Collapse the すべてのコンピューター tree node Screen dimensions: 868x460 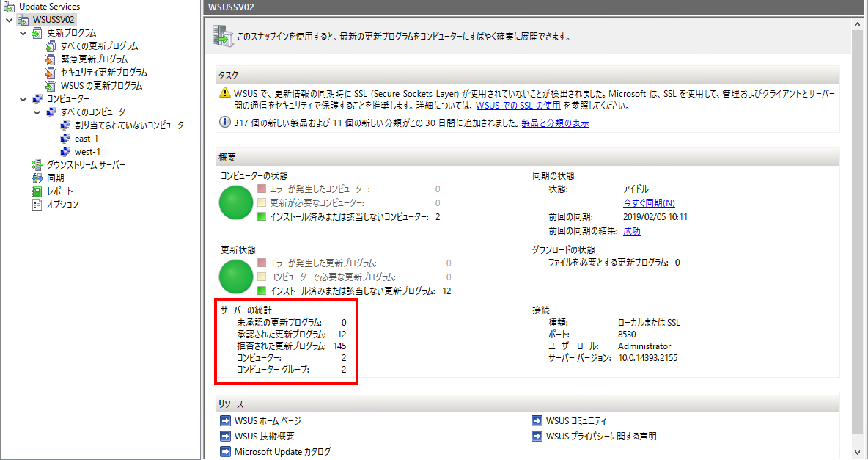[x=37, y=112]
